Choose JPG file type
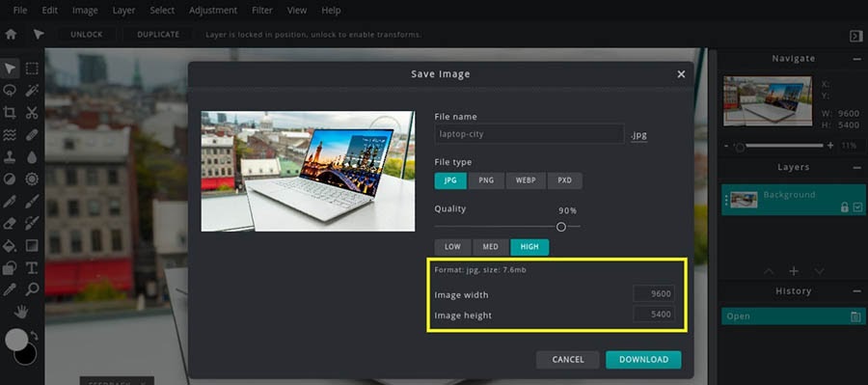Viewport: 868px width, 385px height. (450, 181)
